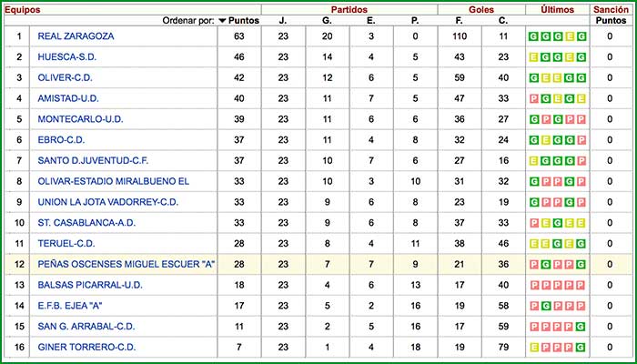The image size is (637, 364).
Task: Click the Últimos header
Action: [x=557, y=8]
